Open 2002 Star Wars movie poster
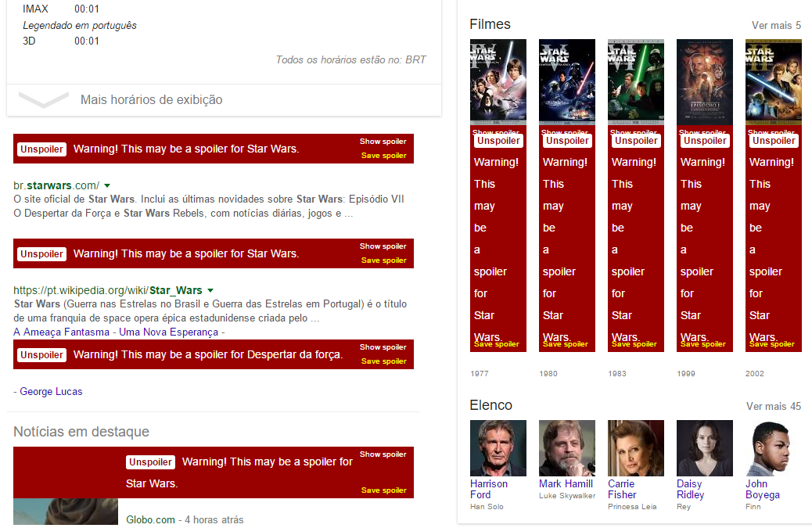The image size is (812, 528). click(x=774, y=82)
